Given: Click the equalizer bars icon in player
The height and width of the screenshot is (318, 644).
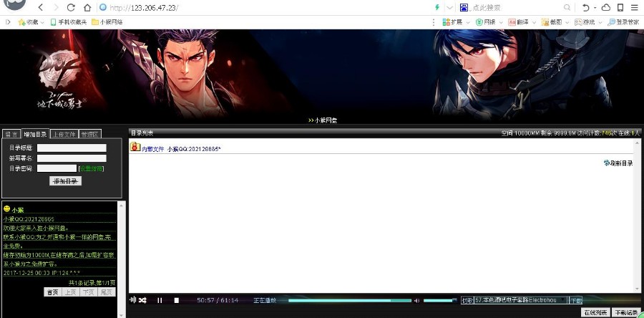Looking at the screenshot, I should pos(132,300).
